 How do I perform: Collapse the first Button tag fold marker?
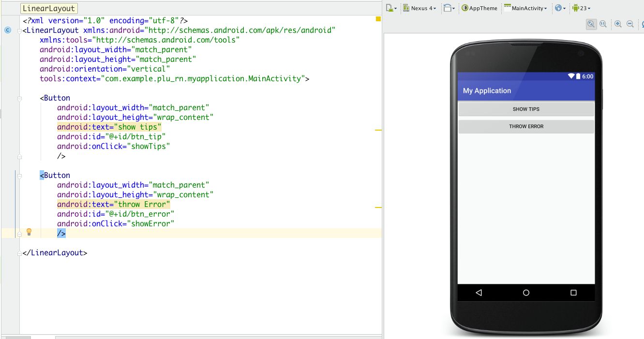pos(19,98)
